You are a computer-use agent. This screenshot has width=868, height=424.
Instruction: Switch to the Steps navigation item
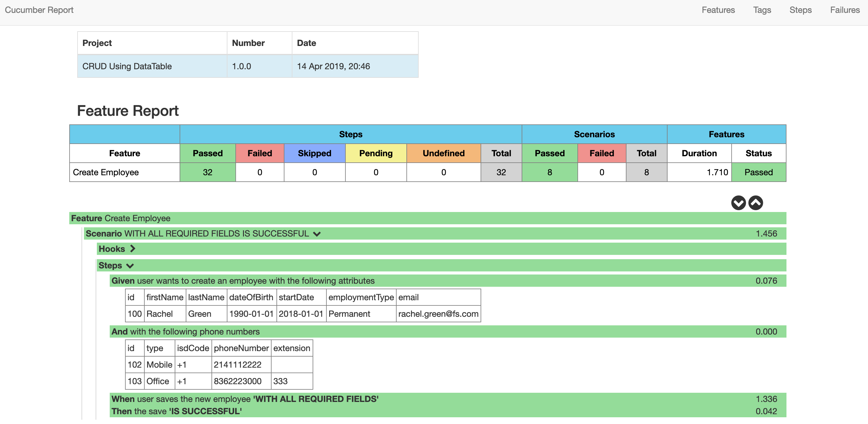tap(800, 10)
